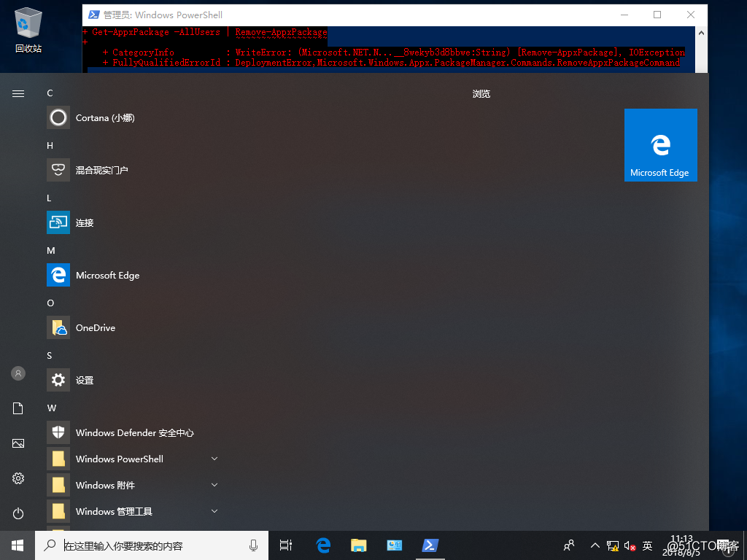Screen dimensions: 747x560
Task: Open File Explorer from the taskbar
Action: (359, 545)
